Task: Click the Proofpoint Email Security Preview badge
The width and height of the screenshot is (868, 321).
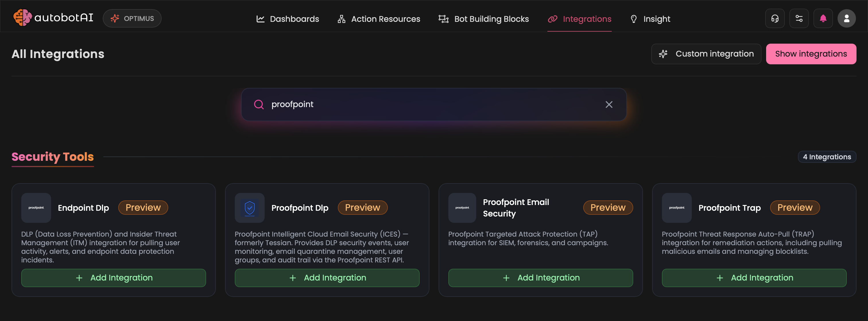Action: coord(608,208)
